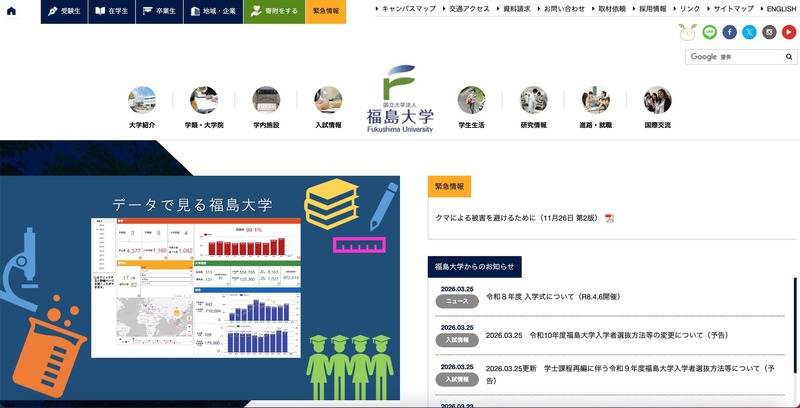Open the Facebook social icon

click(730, 32)
